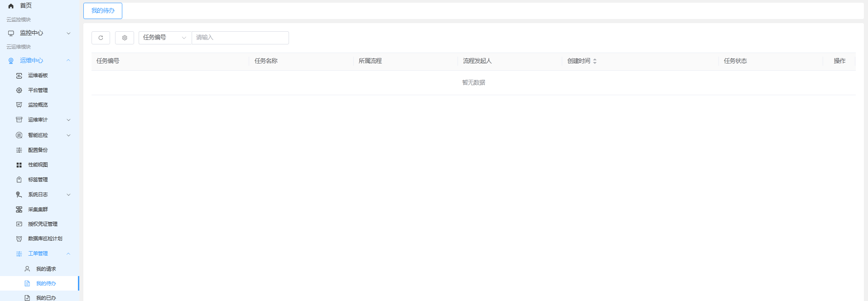This screenshot has height=301, width=868.
Task: Click the 任务编号 column header
Action: pyautogui.click(x=108, y=61)
